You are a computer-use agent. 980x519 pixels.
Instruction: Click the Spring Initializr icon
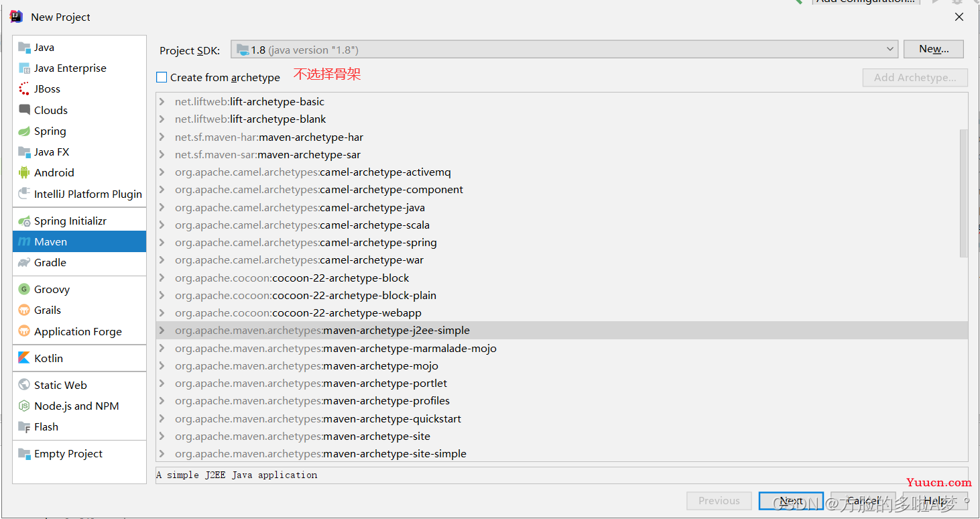(24, 221)
